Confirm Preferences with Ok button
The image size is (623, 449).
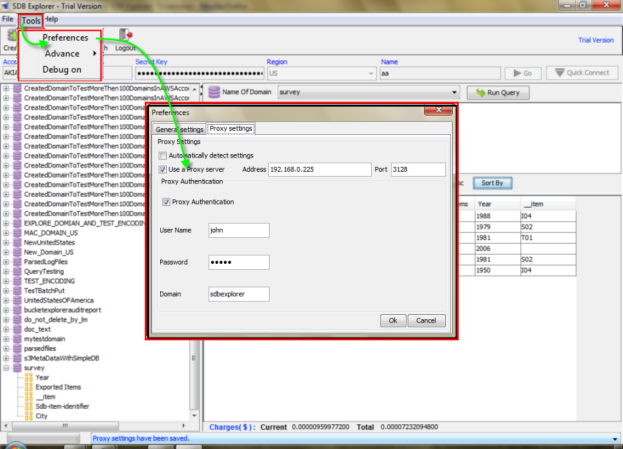tap(393, 320)
